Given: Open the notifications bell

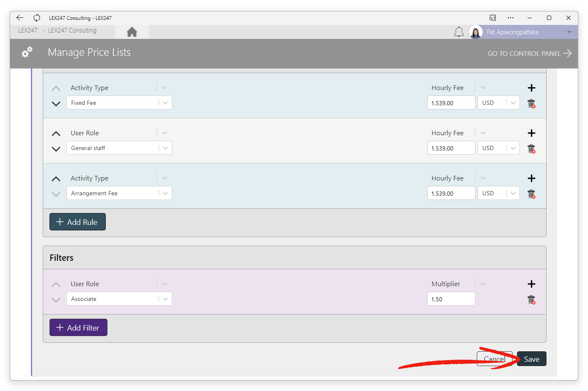Looking at the screenshot, I should 459,32.
